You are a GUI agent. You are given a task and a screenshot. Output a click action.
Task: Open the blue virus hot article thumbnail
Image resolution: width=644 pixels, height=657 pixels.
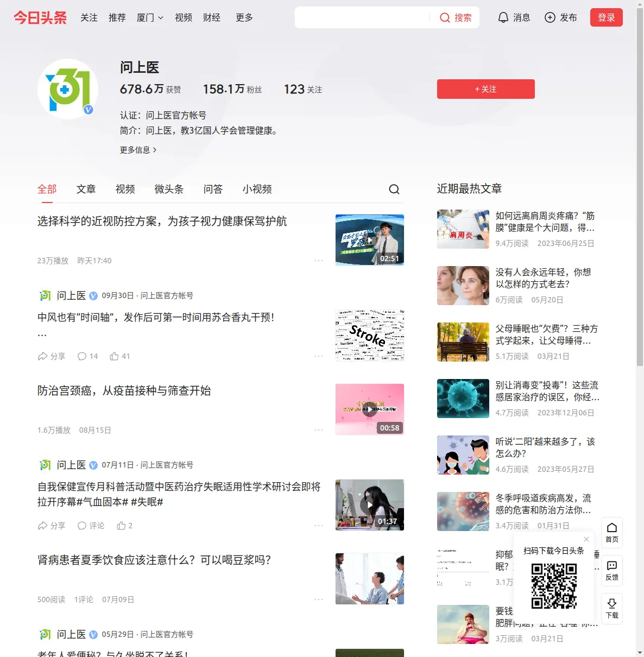[x=463, y=399]
